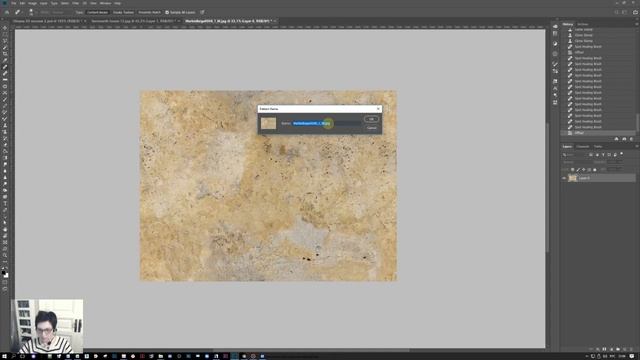640x360 pixels.
Task: Select the highlighted Offset history state at bottom
Action: [x=598, y=133]
